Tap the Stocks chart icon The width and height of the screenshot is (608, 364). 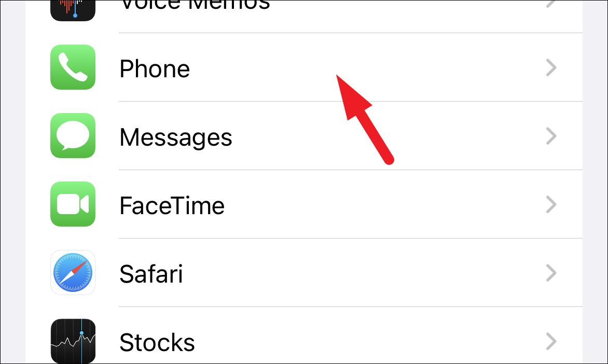(x=73, y=341)
